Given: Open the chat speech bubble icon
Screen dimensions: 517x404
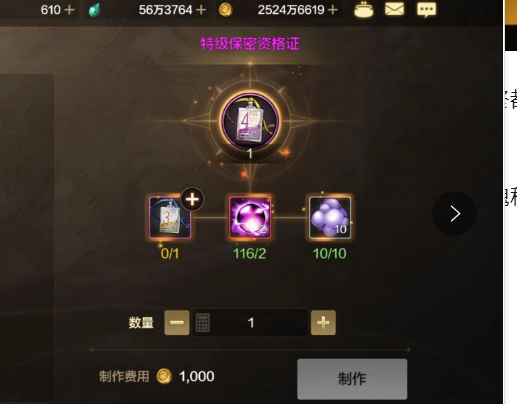Looking at the screenshot, I should (x=426, y=9).
